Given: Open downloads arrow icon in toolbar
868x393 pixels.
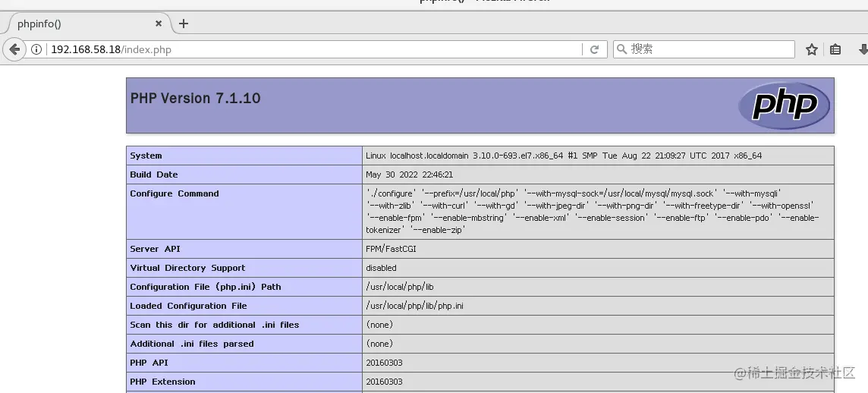Looking at the screenshot, I should tap(863, 49).
